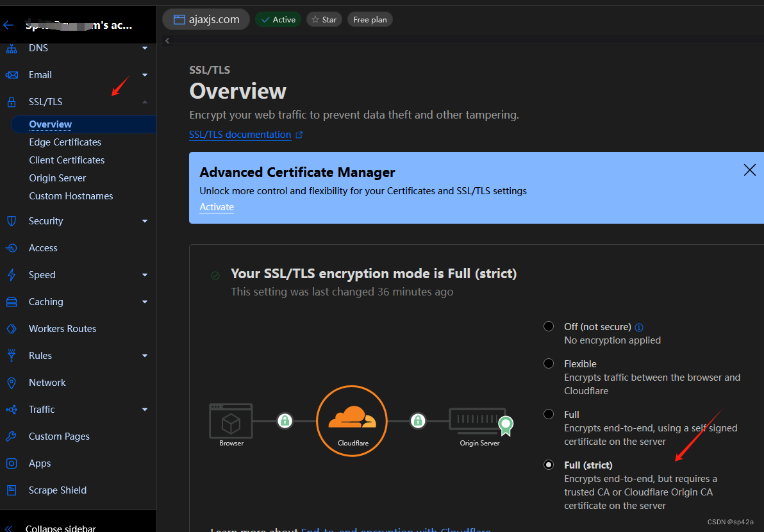Click the ajaxjs.com domain button
Viewport: 764px width, 532px height.
click(206, 19)
